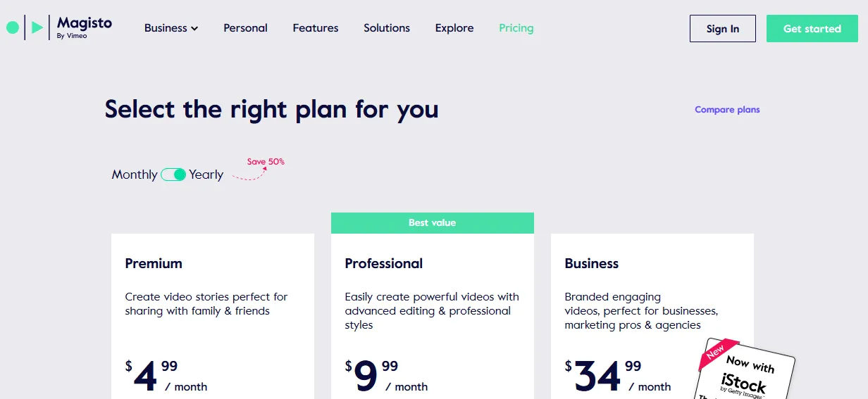
Task: Open the Features menu item
Action: tap(316, 28)
